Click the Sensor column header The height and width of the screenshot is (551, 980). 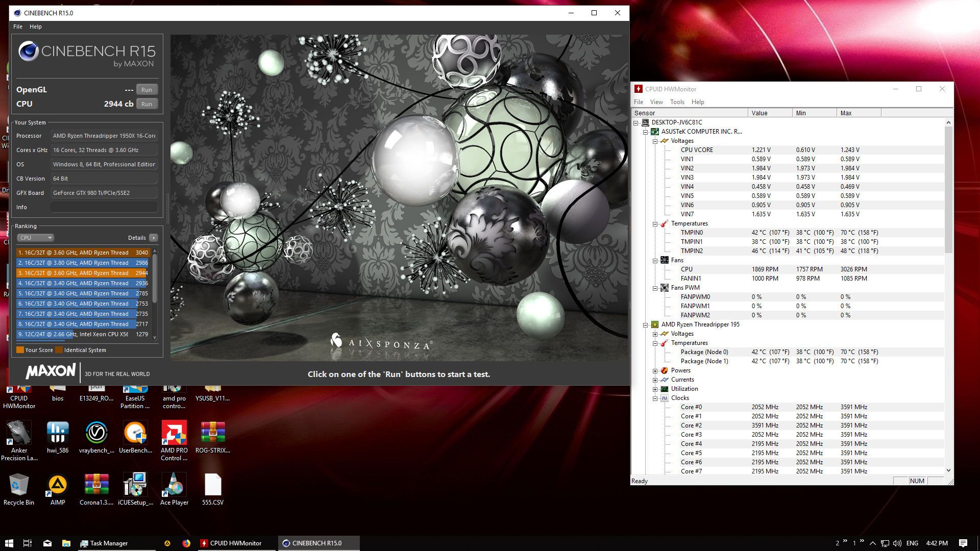point(690,113)
